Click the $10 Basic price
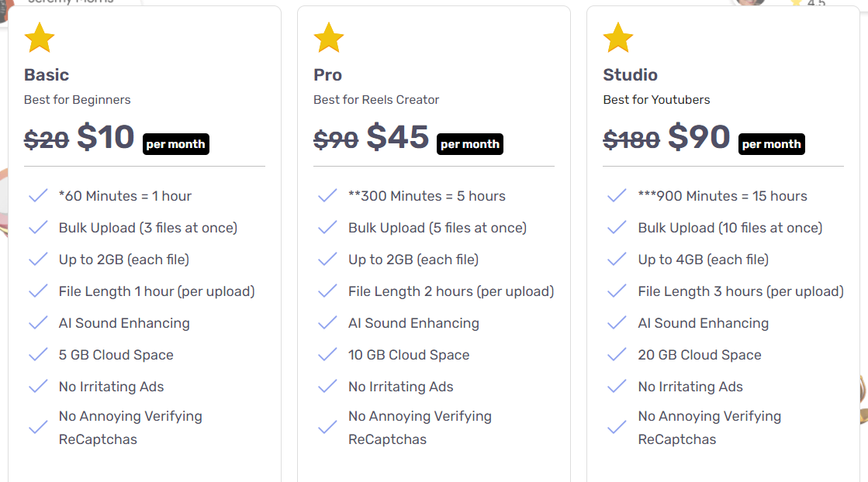This screenshot has height=482, width=868. (105, 137)
